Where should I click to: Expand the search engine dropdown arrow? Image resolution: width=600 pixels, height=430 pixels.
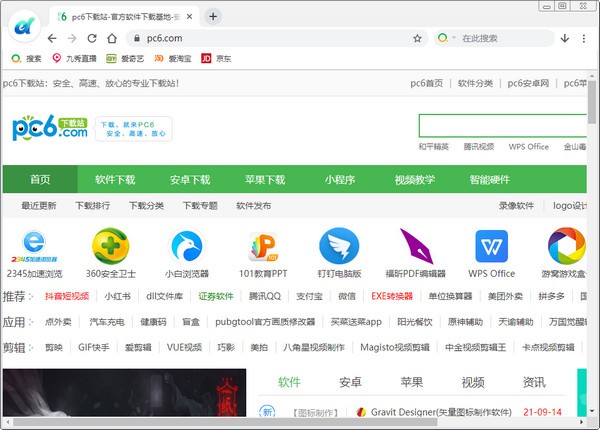pos(454,38)
